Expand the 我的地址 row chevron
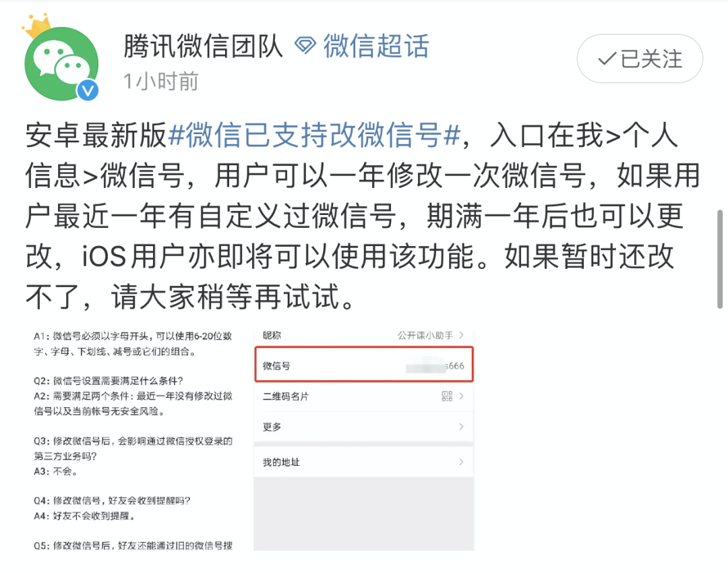The height and width of the screenshot is (573, 728). pos(461,462)
